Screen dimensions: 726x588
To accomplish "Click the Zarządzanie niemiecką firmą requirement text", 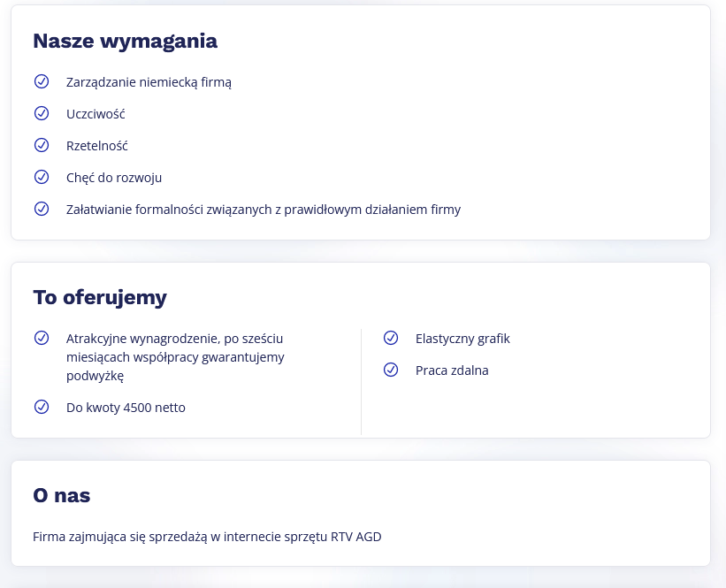I will pos(149,82).
